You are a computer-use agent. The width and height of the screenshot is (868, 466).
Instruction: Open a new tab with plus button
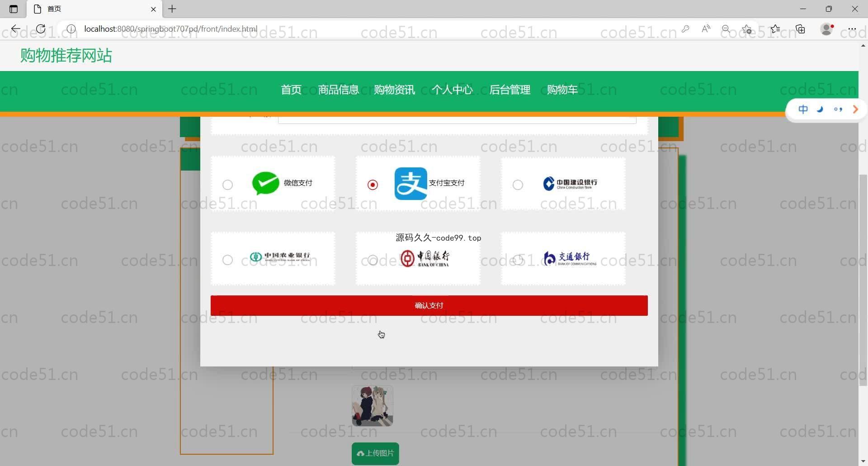click(172, 9)
